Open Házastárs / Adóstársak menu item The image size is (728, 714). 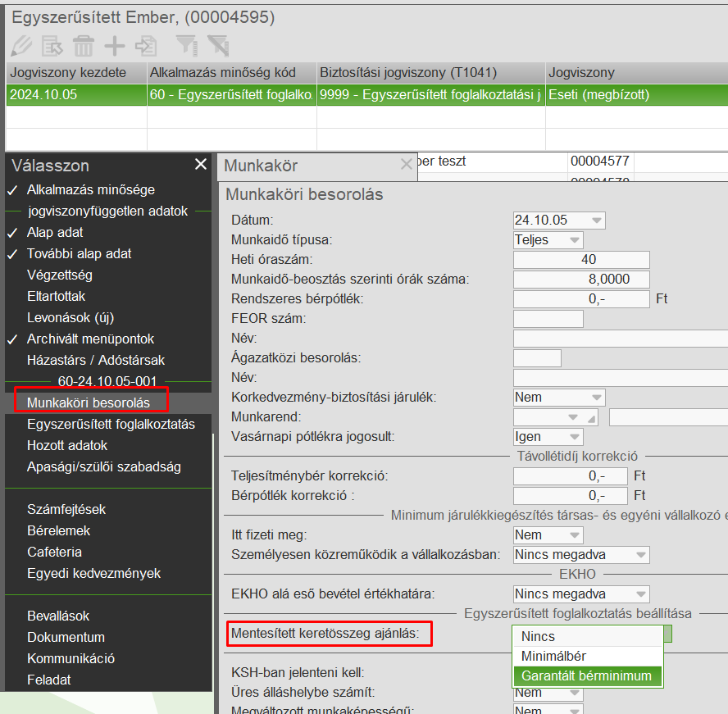coord(96,361)
